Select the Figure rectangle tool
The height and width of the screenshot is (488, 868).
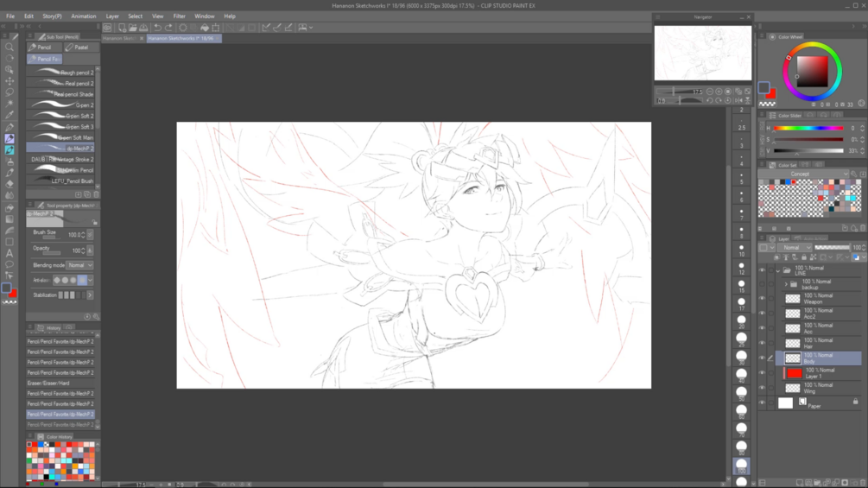pos(10,242)
